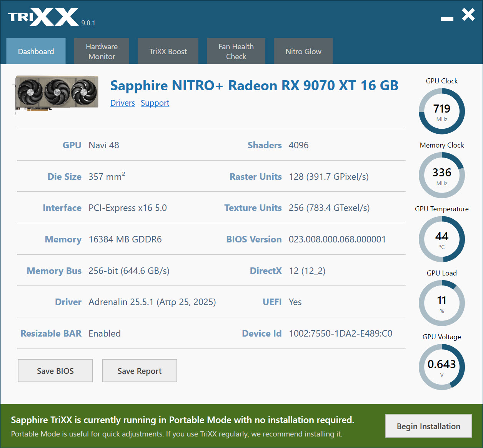Select UEFI value Yes
This screenshot has width=483, height=448.
point(295,302)
